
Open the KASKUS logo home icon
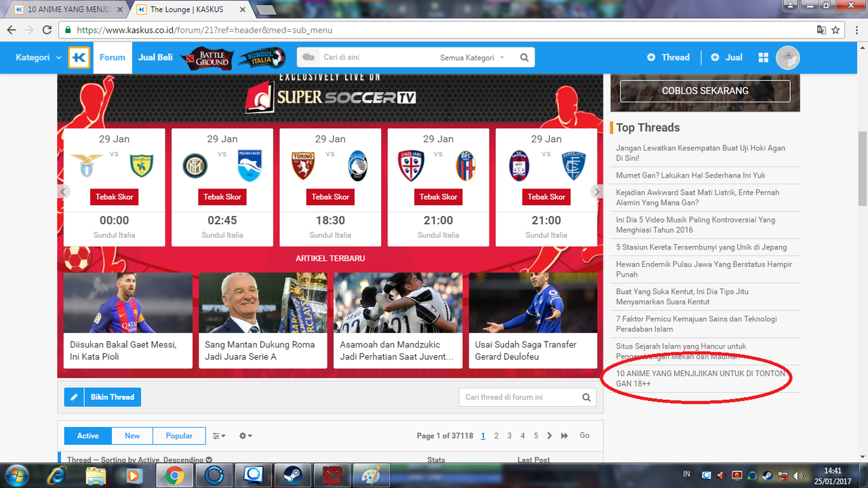(x=79, y=58)
